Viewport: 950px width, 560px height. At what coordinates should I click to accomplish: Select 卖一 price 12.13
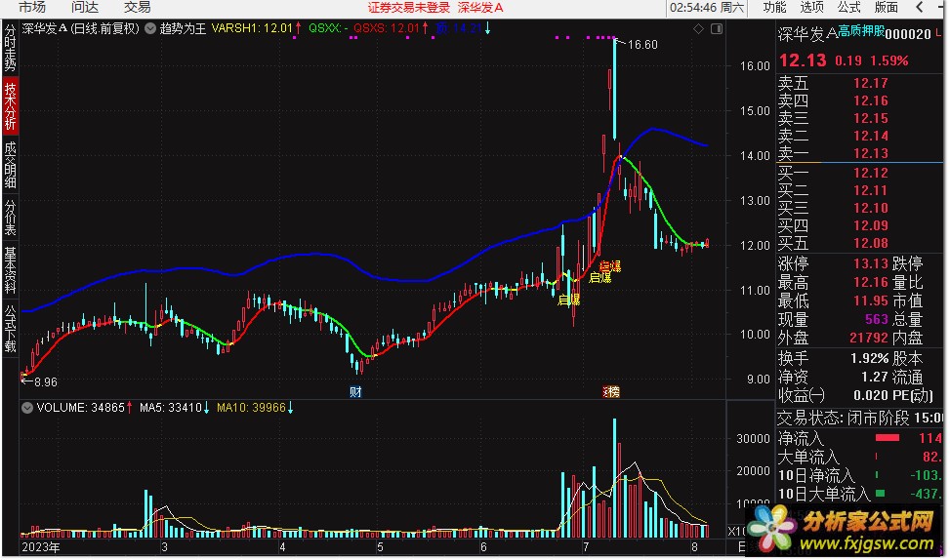tap(871, 154)
